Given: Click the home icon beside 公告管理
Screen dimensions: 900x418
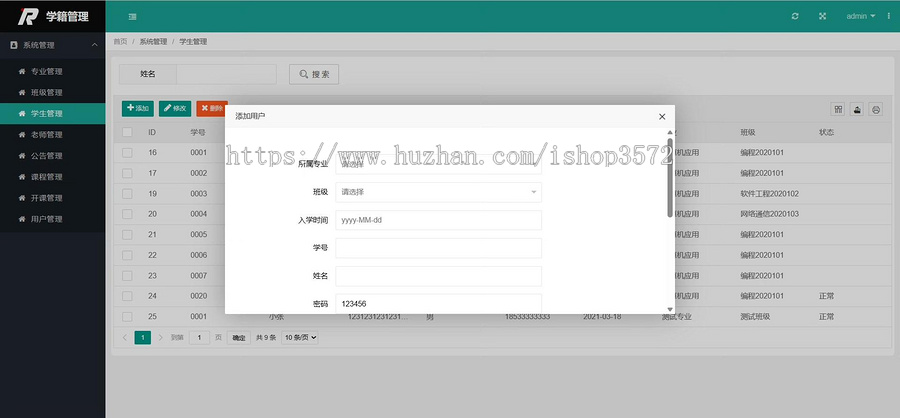Looking at the screenshot, I should (x=22, y=156).
